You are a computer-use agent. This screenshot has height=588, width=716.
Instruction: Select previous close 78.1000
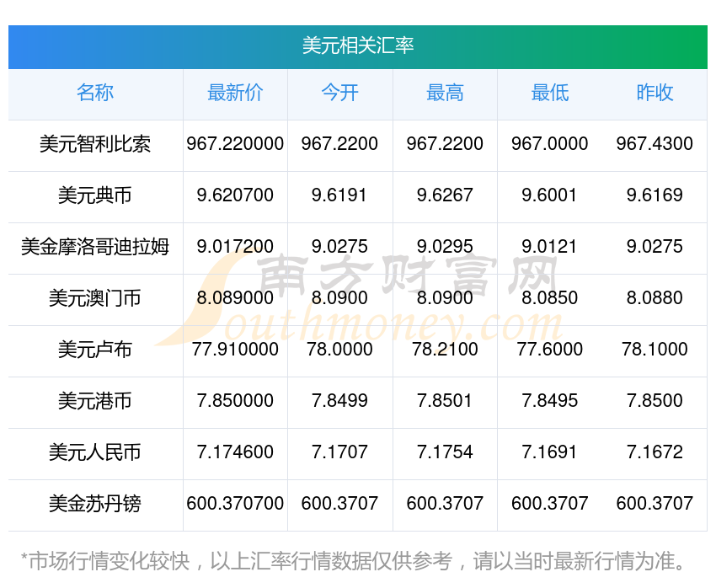(655, 350)
